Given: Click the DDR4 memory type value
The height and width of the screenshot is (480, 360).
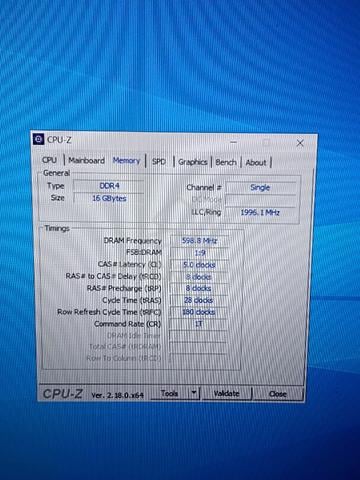Looking at the screenshot, I should point(109,186).
